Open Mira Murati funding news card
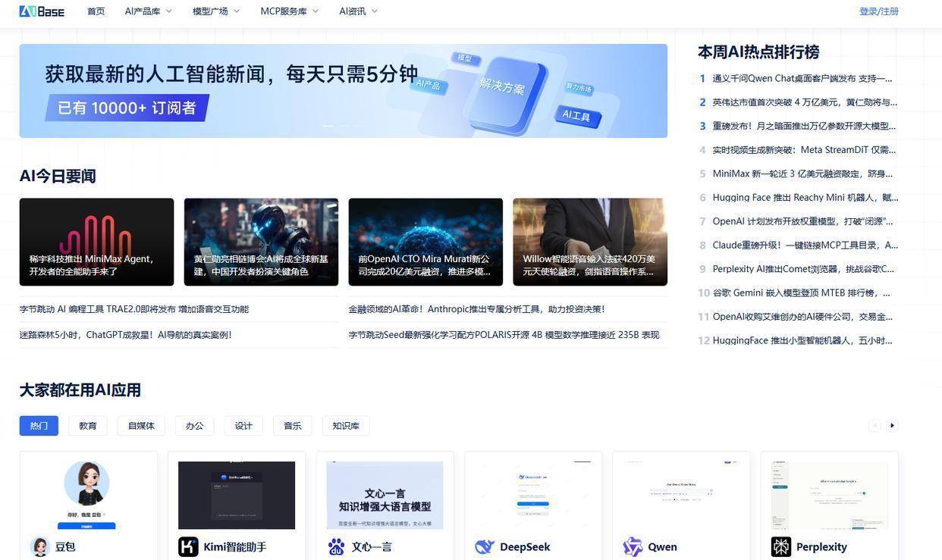 point(425,242)
